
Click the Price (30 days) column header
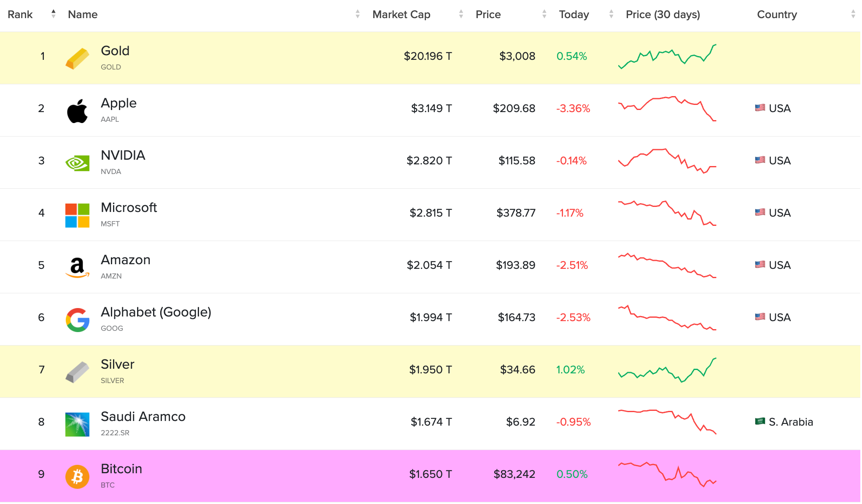pyautogui.click(x=663, y=14)
